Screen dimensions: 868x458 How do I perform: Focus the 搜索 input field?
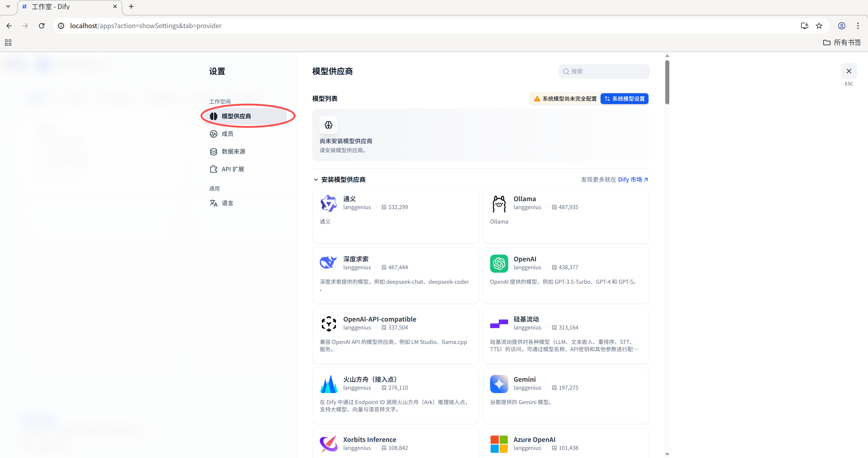604,72
